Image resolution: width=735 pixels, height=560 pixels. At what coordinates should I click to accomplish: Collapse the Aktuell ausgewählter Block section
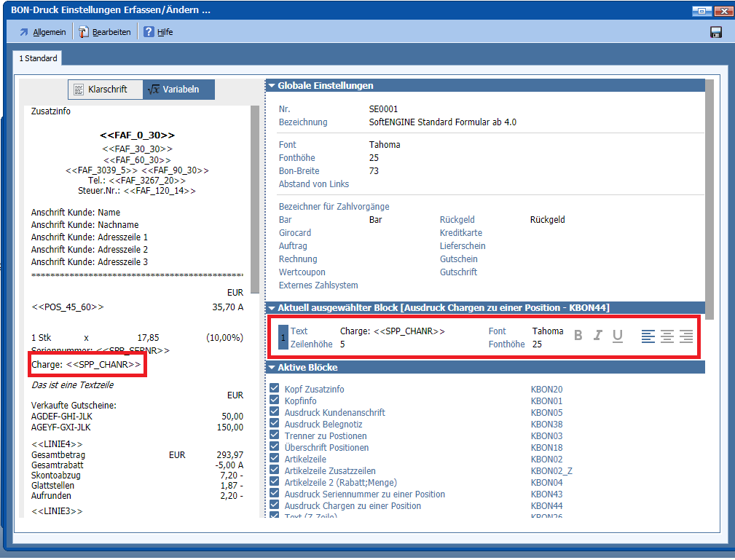[x=272, y=308]
